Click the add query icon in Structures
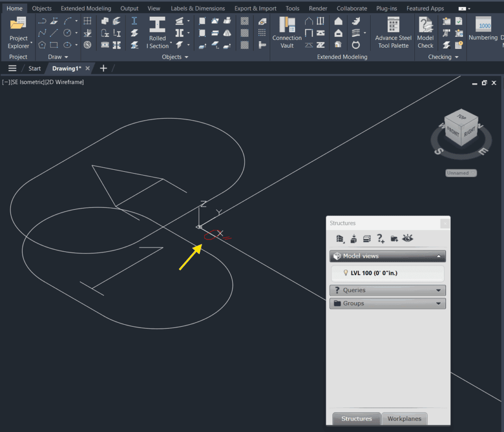Image resolution: width=504 pixels, height=432 pixels. 380,239
